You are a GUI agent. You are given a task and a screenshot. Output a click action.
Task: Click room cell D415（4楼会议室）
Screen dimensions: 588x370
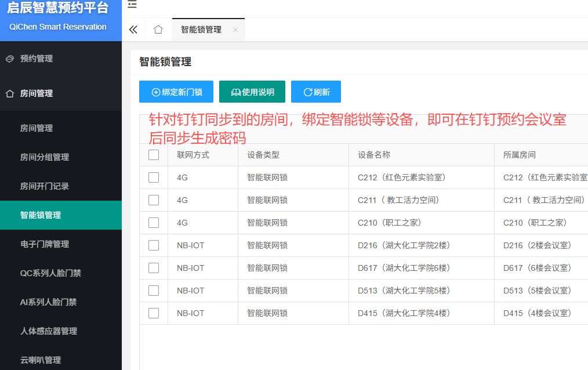538,313
